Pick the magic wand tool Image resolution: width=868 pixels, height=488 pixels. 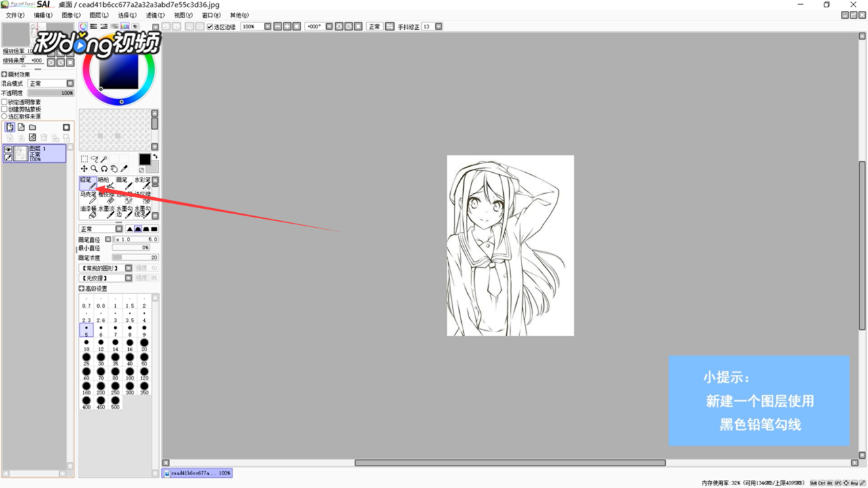point(104,159)
